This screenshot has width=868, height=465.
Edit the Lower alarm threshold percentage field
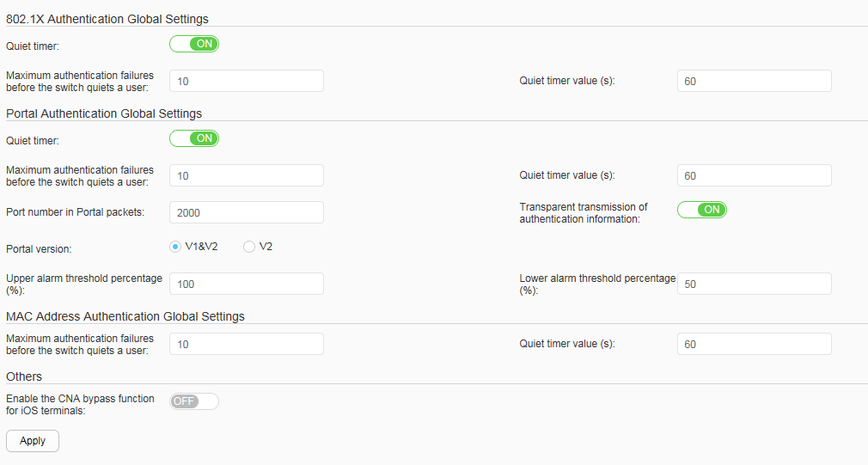point(754,284)
